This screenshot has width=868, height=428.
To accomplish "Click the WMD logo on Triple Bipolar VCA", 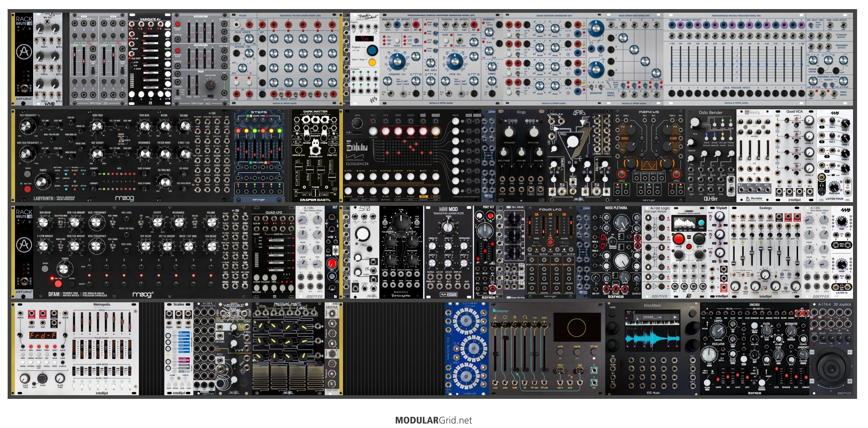I will tap(49, 103).
